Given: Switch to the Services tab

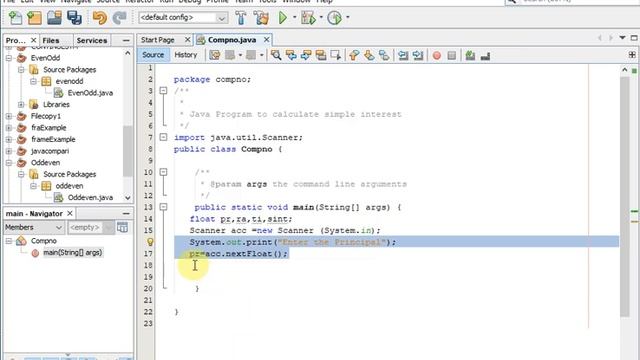Looking at the screenshot, I should coord(92,40).
